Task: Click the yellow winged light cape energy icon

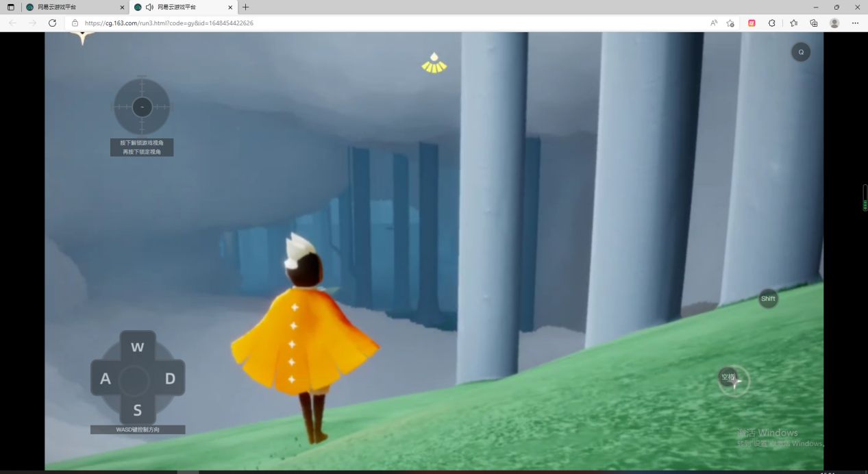Action: (x=434, y=63)
